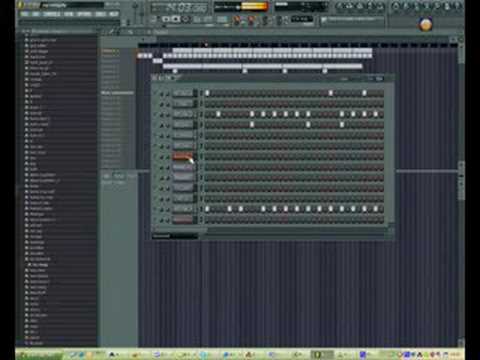Open the Windows Start button
This screenshot has height=360, width=480.
(39, 355)
